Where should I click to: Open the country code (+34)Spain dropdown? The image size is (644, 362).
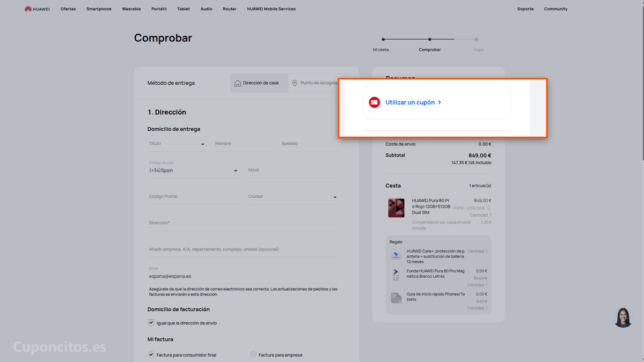194,170
